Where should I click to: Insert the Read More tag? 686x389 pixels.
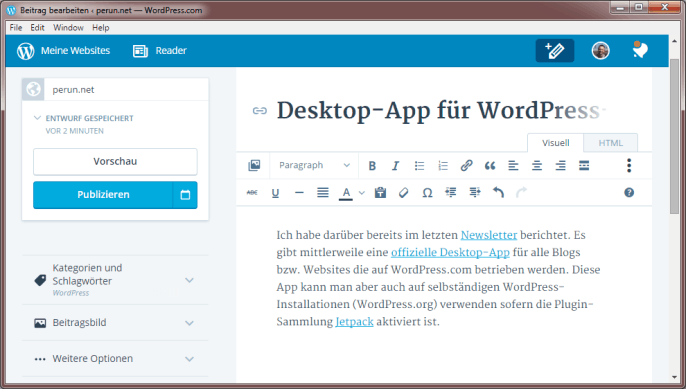584,165
